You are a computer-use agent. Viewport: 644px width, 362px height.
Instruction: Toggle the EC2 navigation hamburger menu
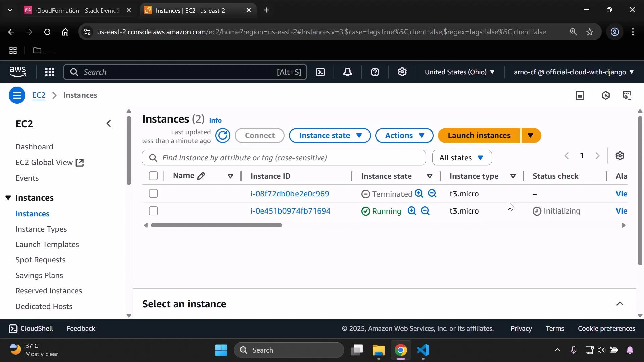pos(17,96)
